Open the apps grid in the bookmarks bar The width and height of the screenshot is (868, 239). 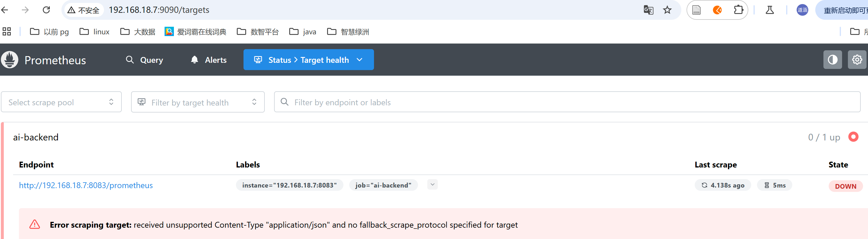(7, 32)
